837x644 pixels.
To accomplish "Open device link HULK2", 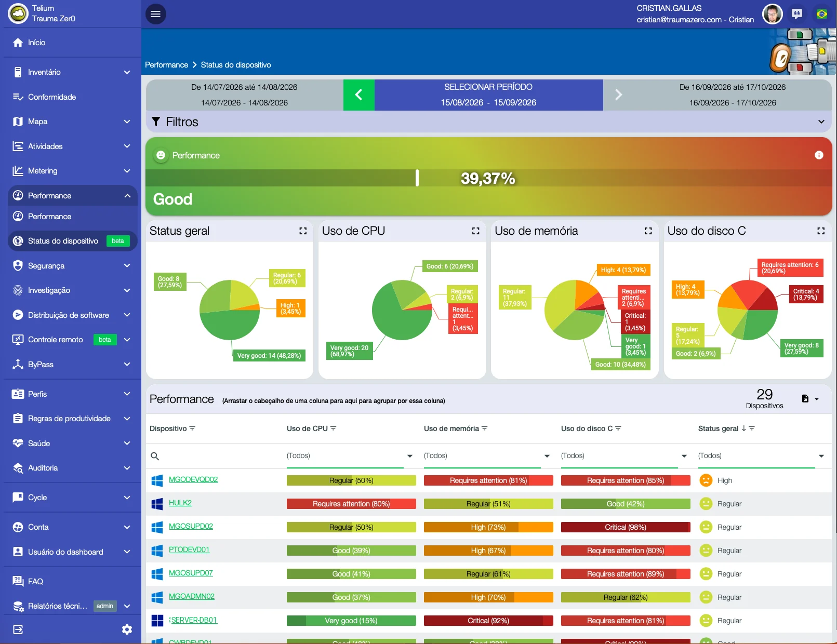I will [180, 503].
